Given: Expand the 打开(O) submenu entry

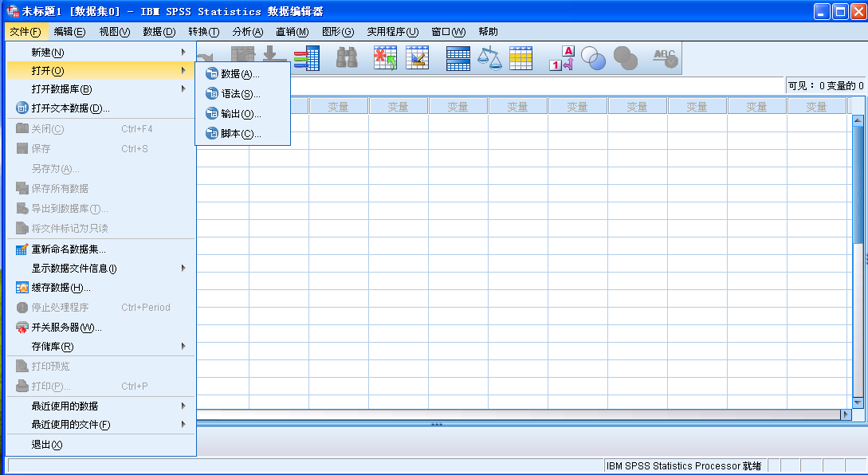Looking at the screenshot, I should (100, 70).
